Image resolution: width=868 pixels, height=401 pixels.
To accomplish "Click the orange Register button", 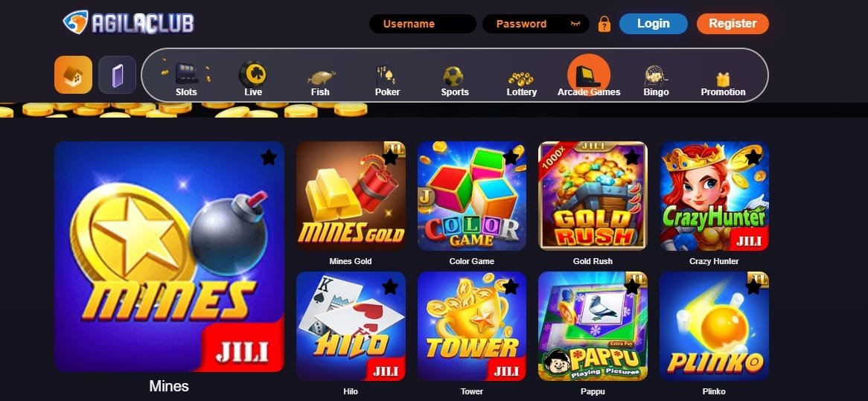I will tap(733, 24).
